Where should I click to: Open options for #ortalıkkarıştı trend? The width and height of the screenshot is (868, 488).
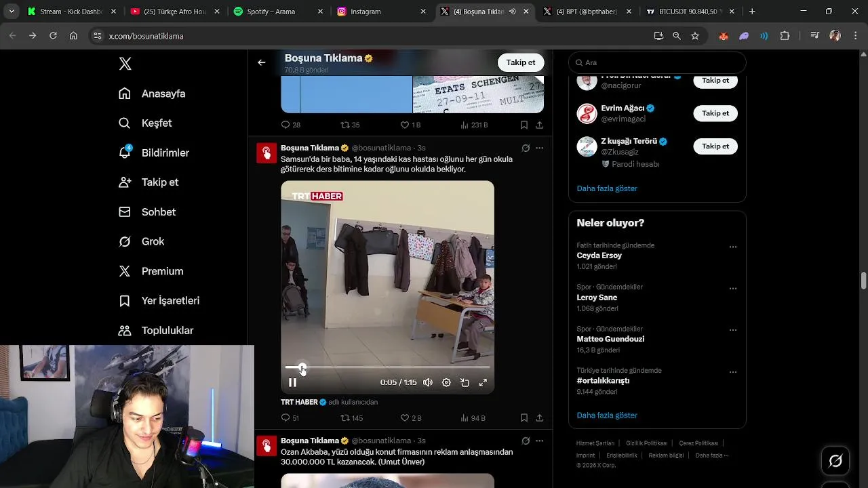click(732, 372)
